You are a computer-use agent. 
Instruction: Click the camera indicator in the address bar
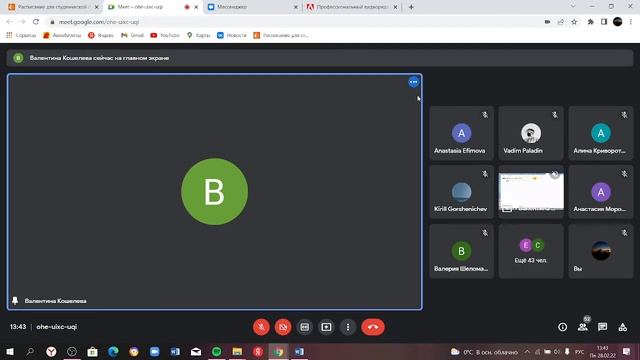(547, 22)
